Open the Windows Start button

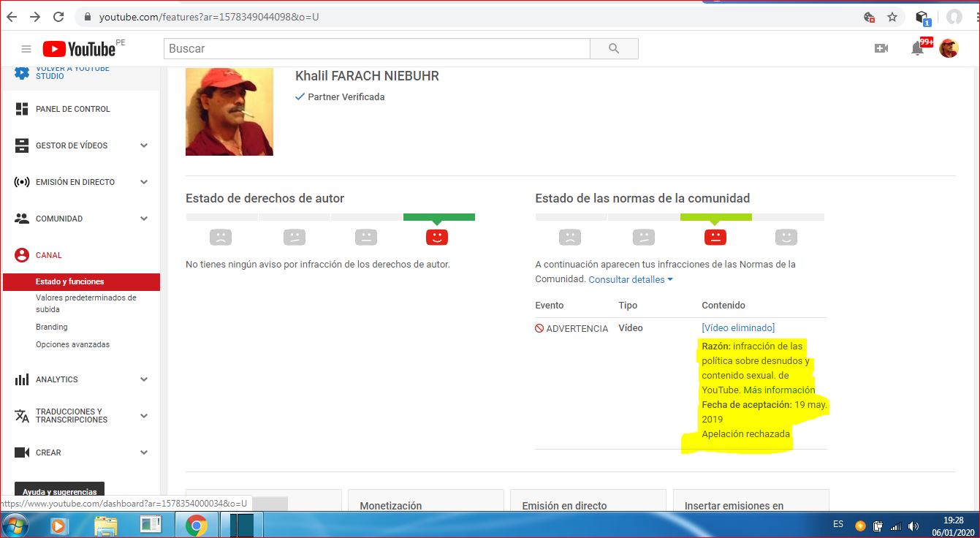coord(15,525)
